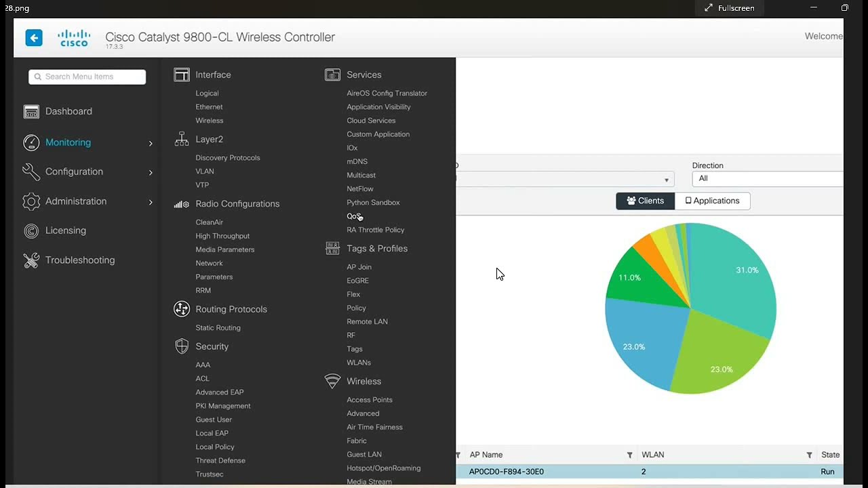Image resolution: width=868 pixels, height=488 pixels.
Task: Click the Cisco logo
Action: 74,38
